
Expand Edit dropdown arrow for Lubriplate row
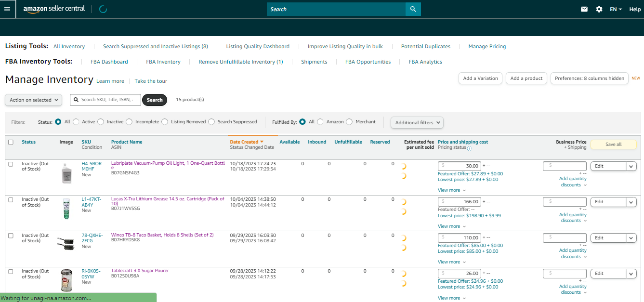[x=631, y=166]
